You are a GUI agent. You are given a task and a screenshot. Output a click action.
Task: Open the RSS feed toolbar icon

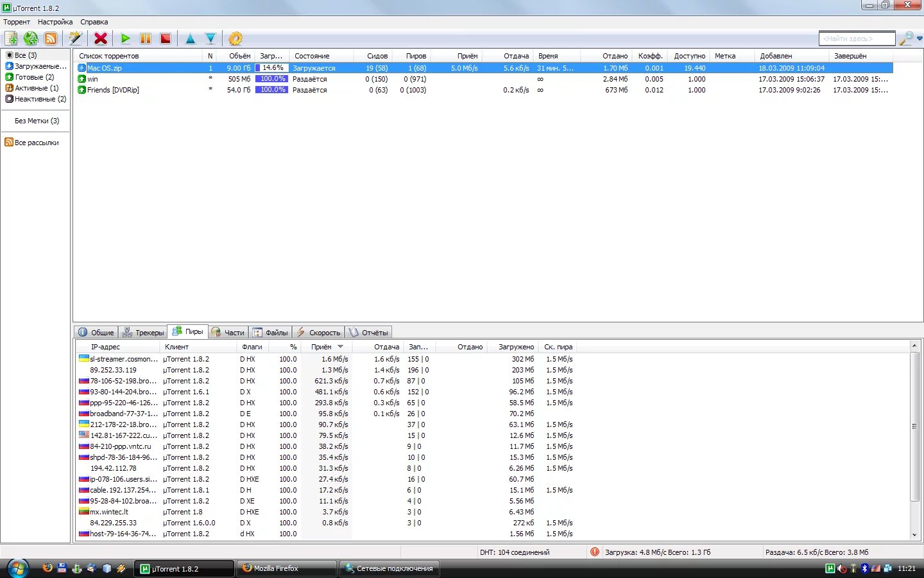click(x=51, y=39)
